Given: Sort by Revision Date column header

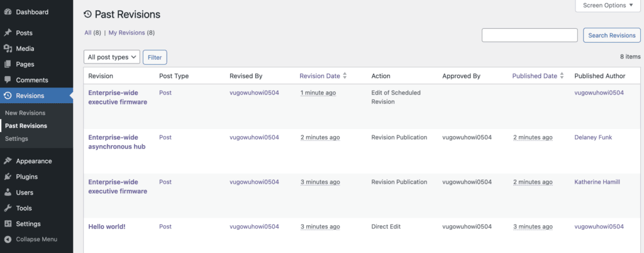Looking at the screenshot, I should pos(320,76).
